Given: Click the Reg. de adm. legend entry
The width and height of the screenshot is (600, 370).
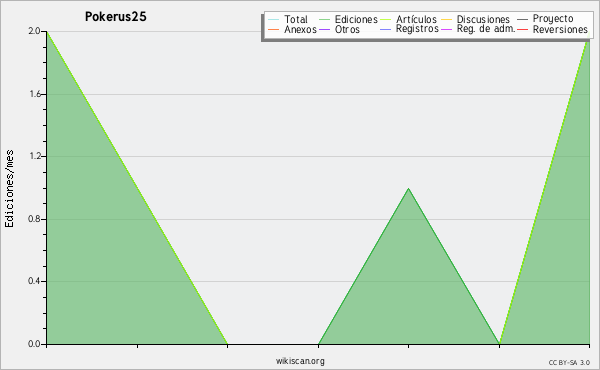Looking at the screenshot, I should coord(478,29).
